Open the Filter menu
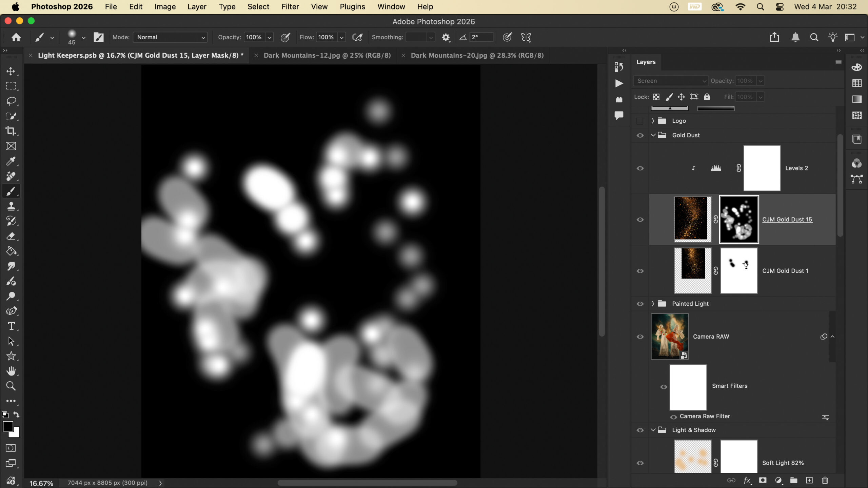 coord(290,7)
